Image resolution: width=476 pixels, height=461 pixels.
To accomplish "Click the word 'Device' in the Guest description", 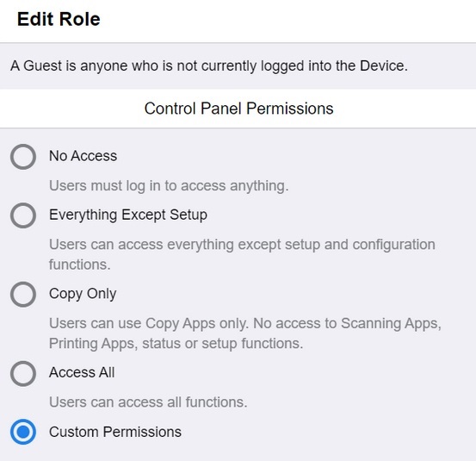I will (x=384, y=65).
